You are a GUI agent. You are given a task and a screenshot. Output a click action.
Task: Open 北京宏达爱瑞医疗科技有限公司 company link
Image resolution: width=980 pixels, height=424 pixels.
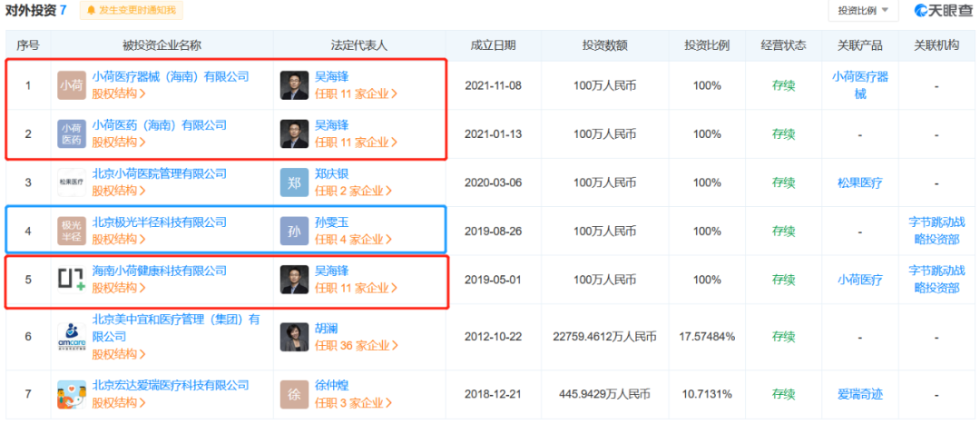[171, 385]
